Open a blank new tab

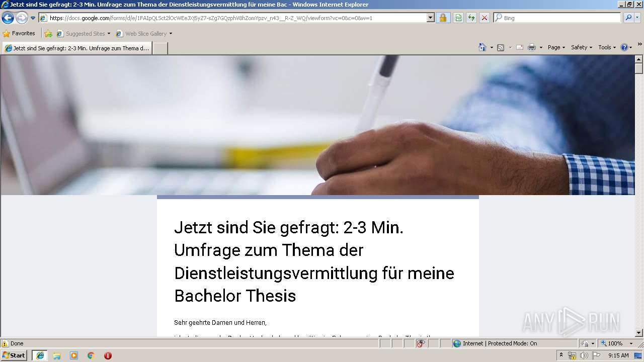pos(160,48)
